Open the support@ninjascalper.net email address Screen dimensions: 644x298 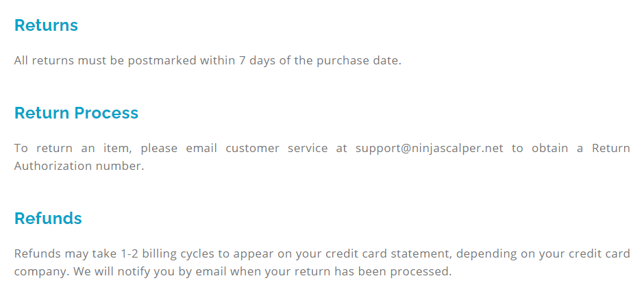[429, 148]
